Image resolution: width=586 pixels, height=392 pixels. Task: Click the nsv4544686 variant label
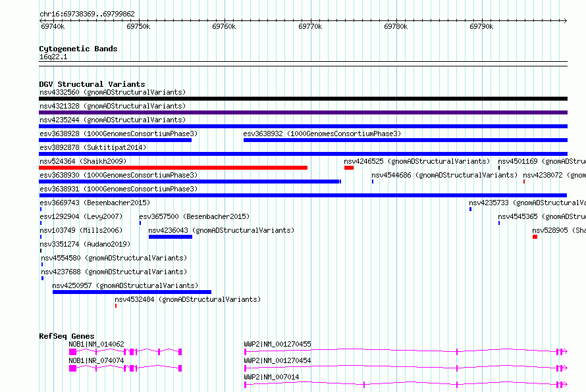444,175
